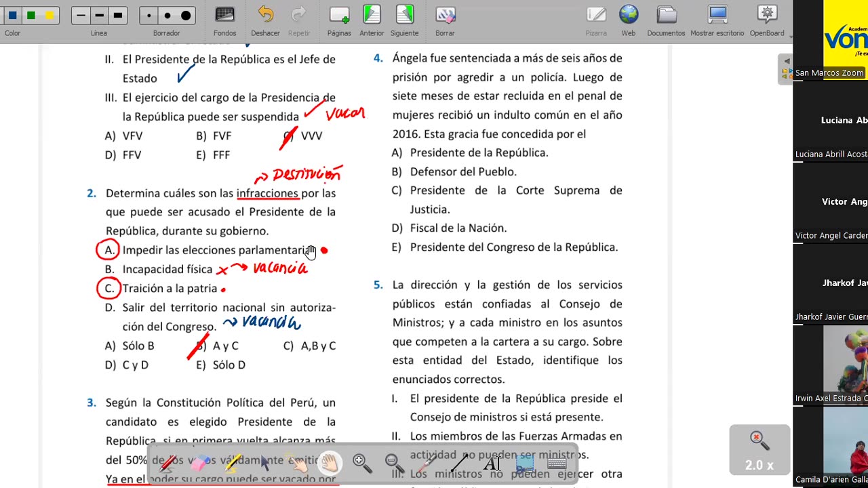Choose the thin line width
Image resolution: width=868 pixels, height=488 pixels.
point(81,15)
